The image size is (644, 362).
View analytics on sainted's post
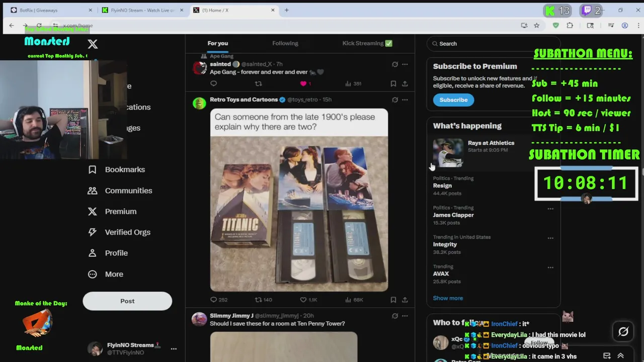(353, 83)
